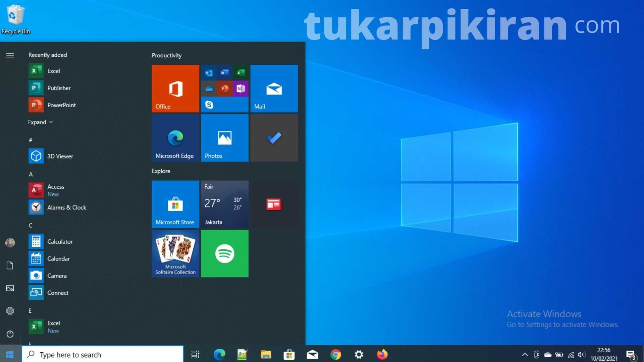644x362 pixels.
Task: Open the battery icon in system tray
Action: [559, 354]
